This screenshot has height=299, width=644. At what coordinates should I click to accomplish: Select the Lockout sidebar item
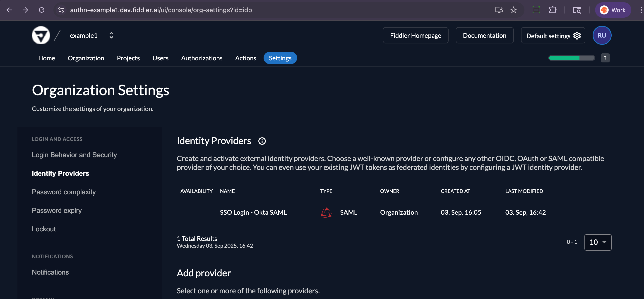pyautogui.click(x=44, y=229)
